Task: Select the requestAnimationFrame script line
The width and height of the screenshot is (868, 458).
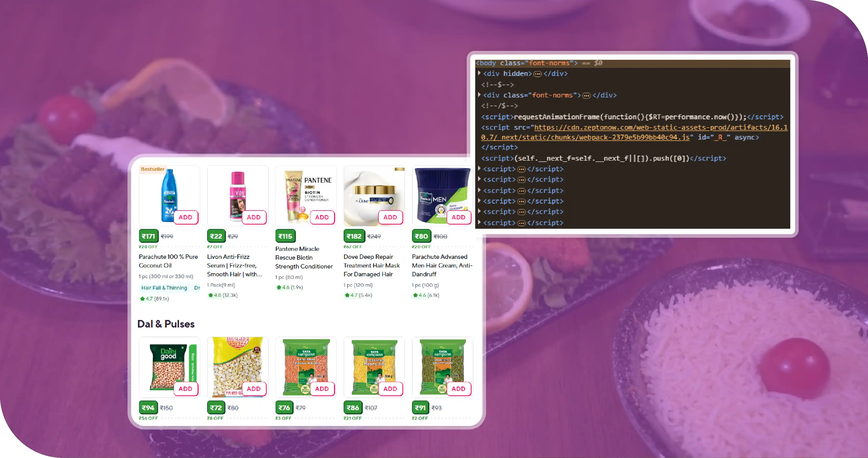Action: click(x=632, y=117)
